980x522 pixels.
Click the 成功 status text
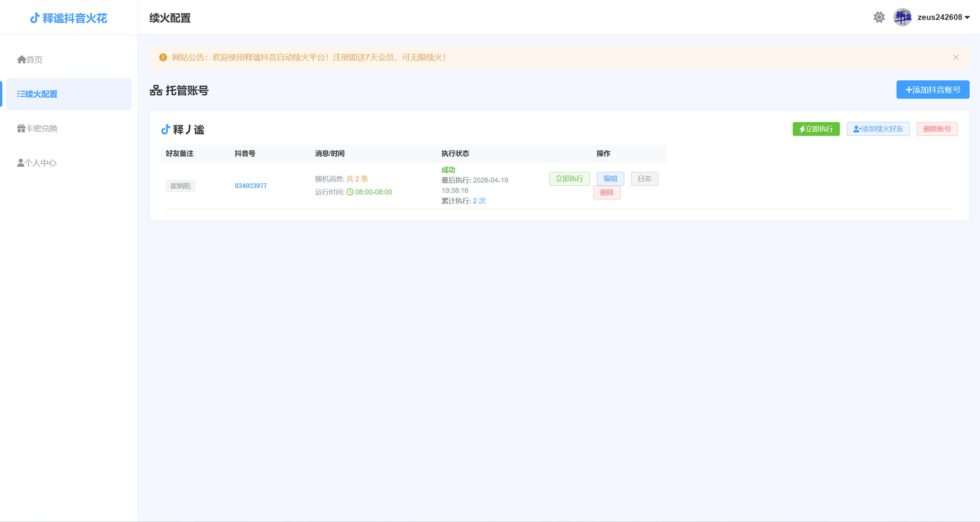click(x=448, y=170)
